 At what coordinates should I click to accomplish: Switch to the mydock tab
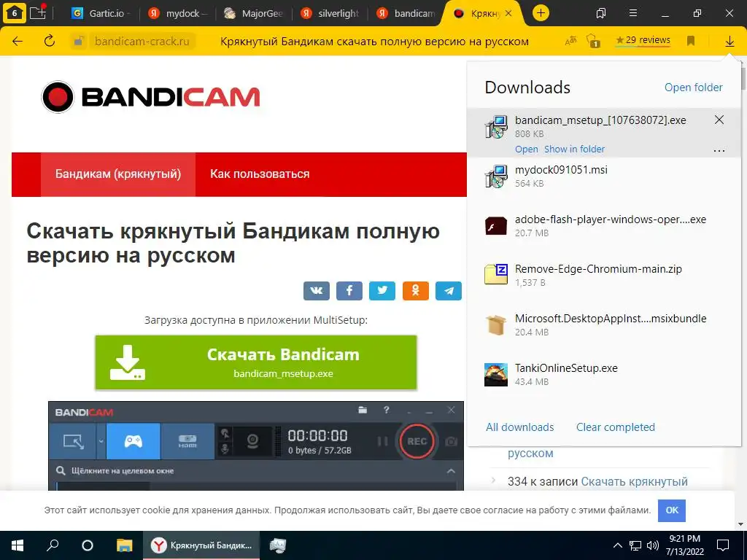coord(177,13)
